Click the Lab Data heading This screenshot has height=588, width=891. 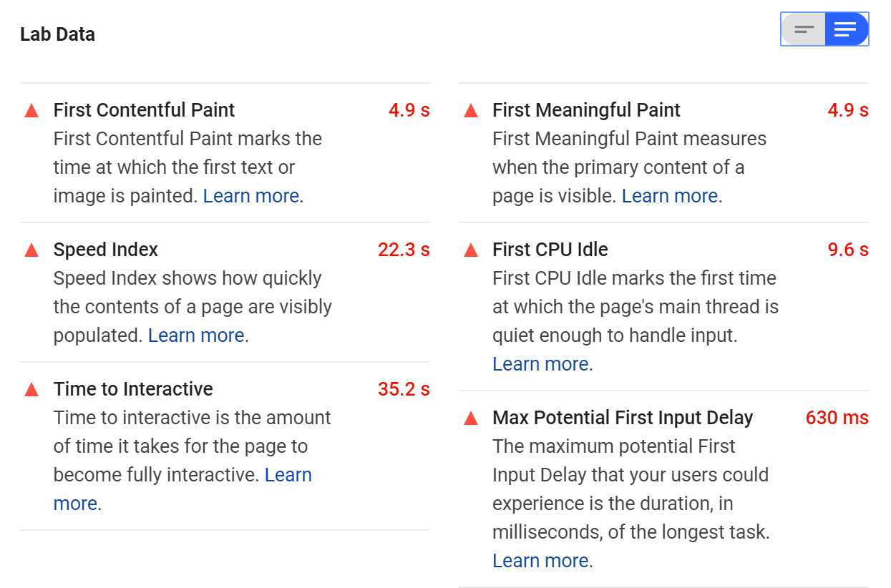coord(58,34)
